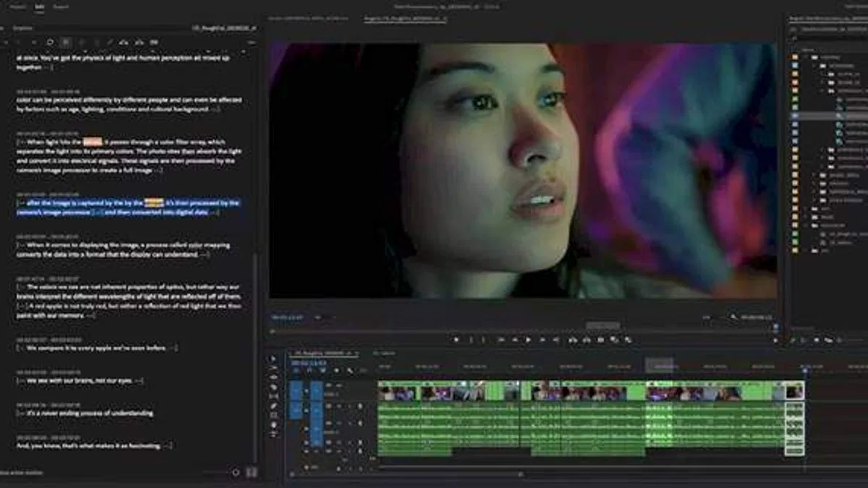Open the timeline sequence tab panel menu

[356, 354]
